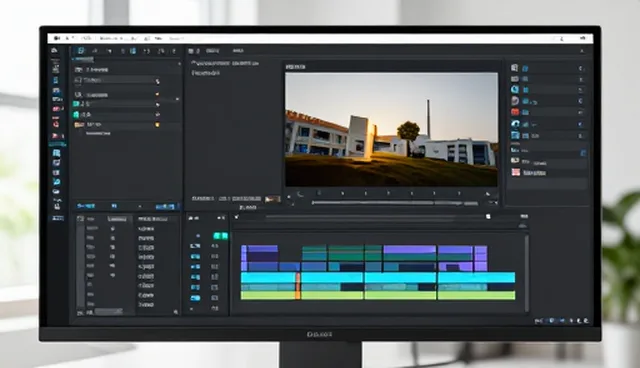Click the red icon in right effects panel
Image resolution: width=640 pixels, height=368 pixels.
click(515, 112)
